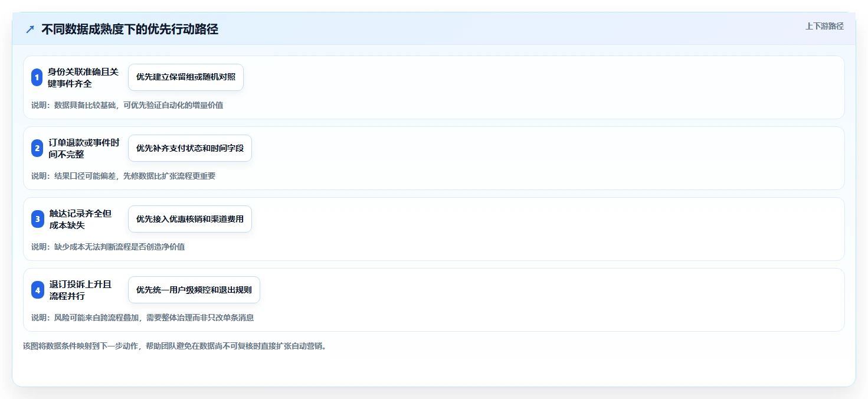Viewport: 868px width, 399px height.
Task: Click condition text 退订投诉上升且流程并行
Action: tap(80, 290)
